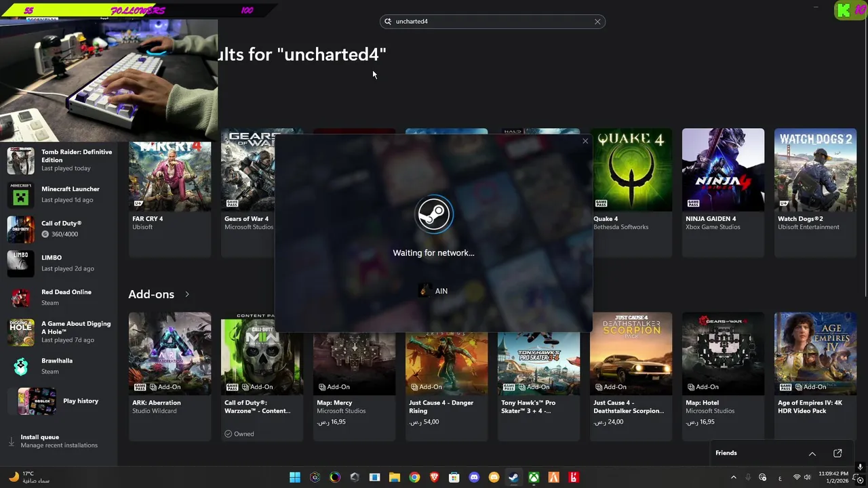Open A Game About Digging A Hole
Image resolution: width=868 pixels, height=488 pixels.
pyautogui.click(x=60, y=331)
